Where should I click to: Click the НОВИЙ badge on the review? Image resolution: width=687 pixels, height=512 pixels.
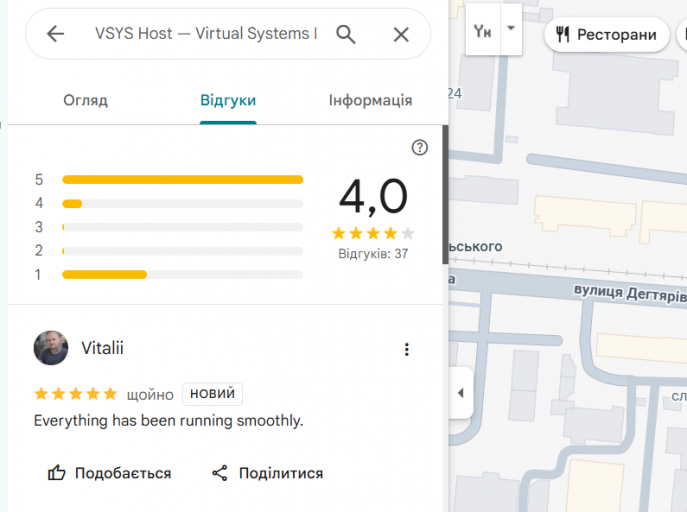tap(212, 394)
